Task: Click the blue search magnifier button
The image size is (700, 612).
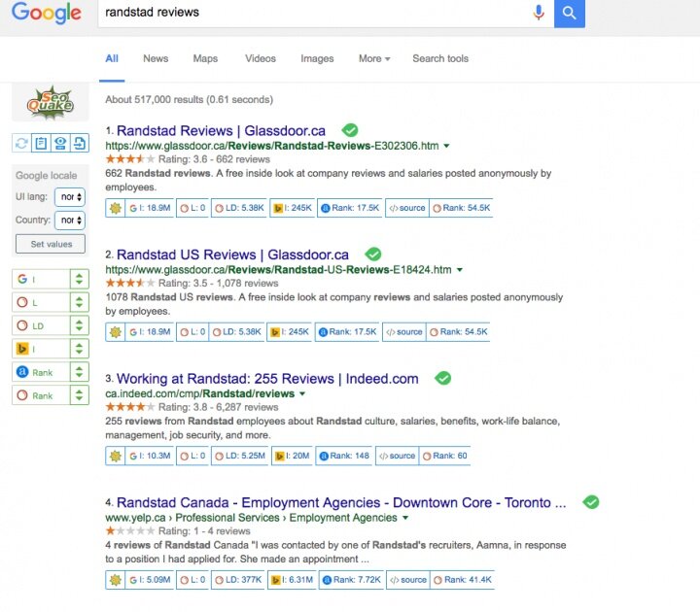Action: [569, 13]
